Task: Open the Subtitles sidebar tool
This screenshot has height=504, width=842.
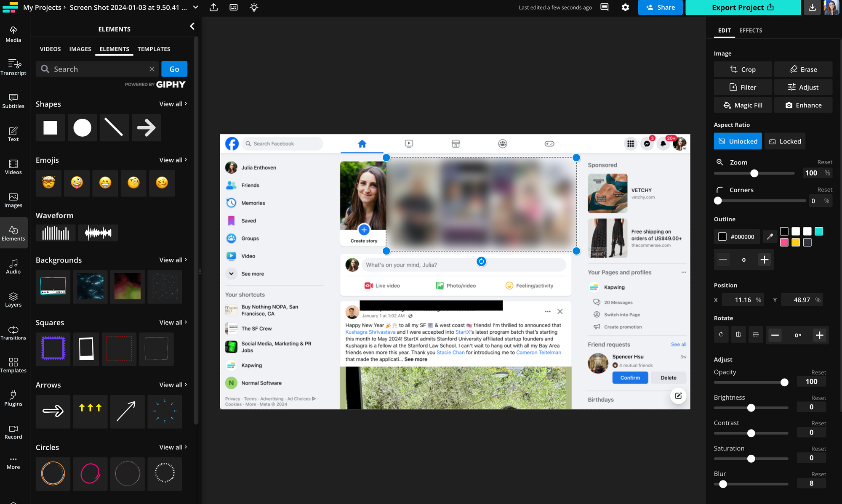Action: pyautogui.click(x=13, y=101)
